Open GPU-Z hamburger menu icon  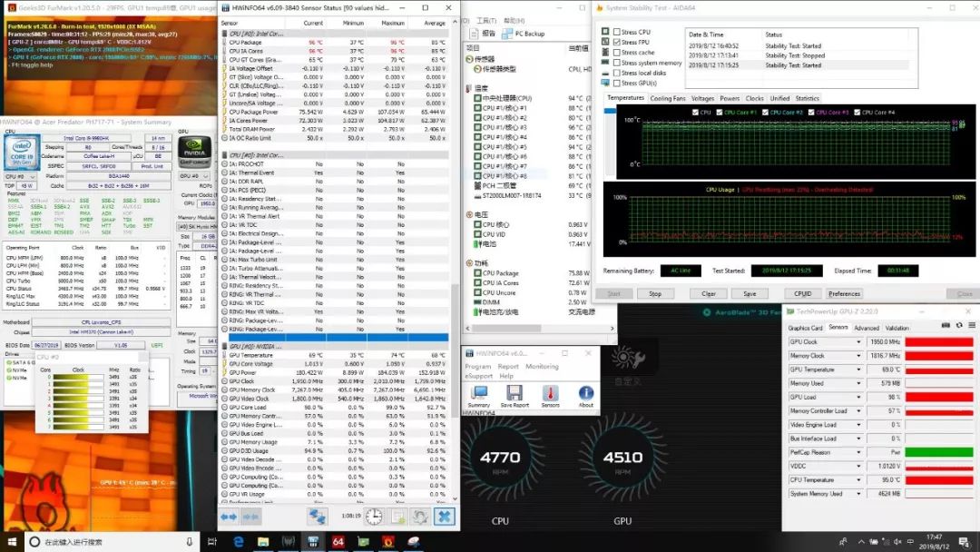[972, 325]
